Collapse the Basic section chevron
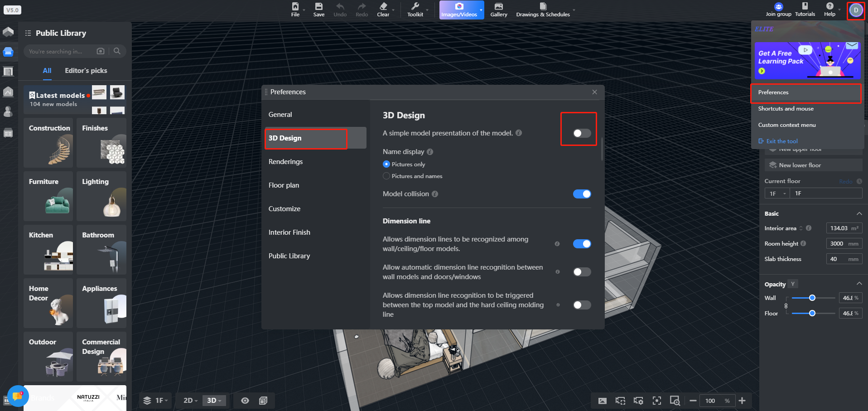Screen dimensions: 868x411 coord(859,213)
